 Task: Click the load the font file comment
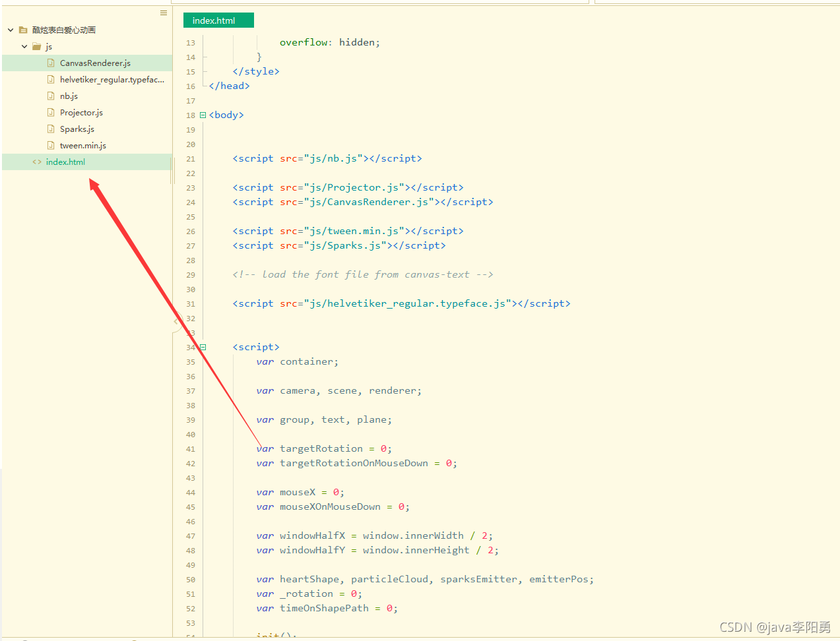pyautogui.click(x=363, y=274)
